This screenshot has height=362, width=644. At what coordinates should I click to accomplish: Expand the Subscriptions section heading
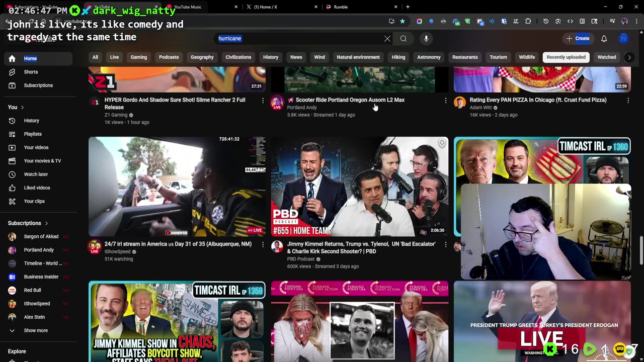(x=28, y=223)
